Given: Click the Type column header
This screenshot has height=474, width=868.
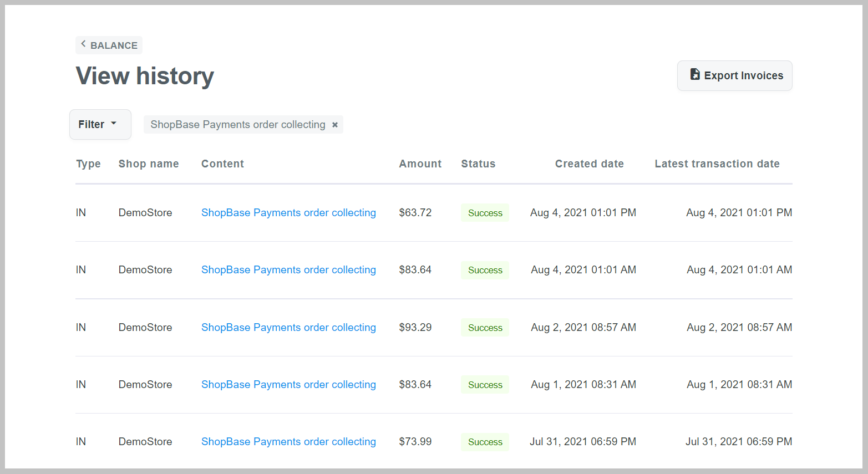Looking at the screenshot, I should pos(88,164).
